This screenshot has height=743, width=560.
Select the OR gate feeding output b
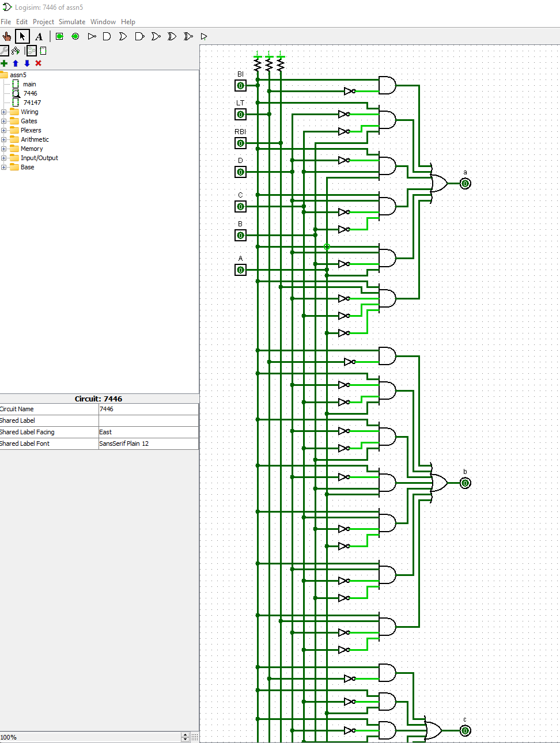[x=439, y=483]
